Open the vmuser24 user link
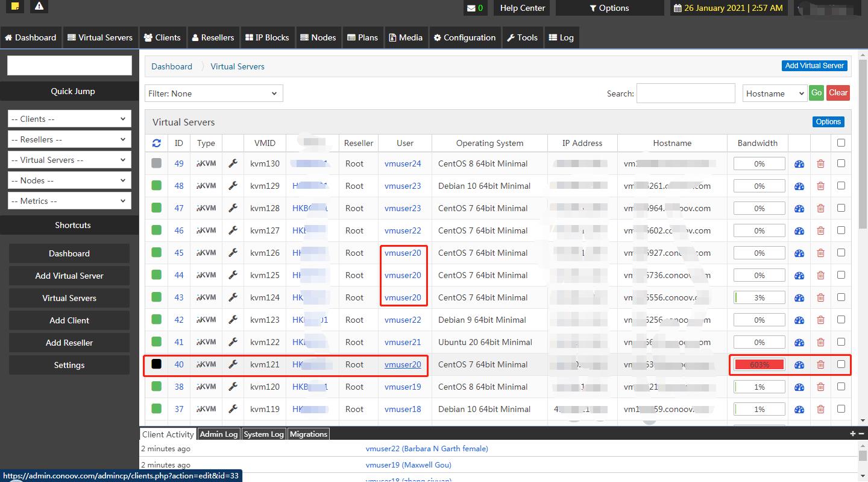Image resolution: width=868 pixels, height=482 pixels. pyautogui.click(x=403, y=163)
